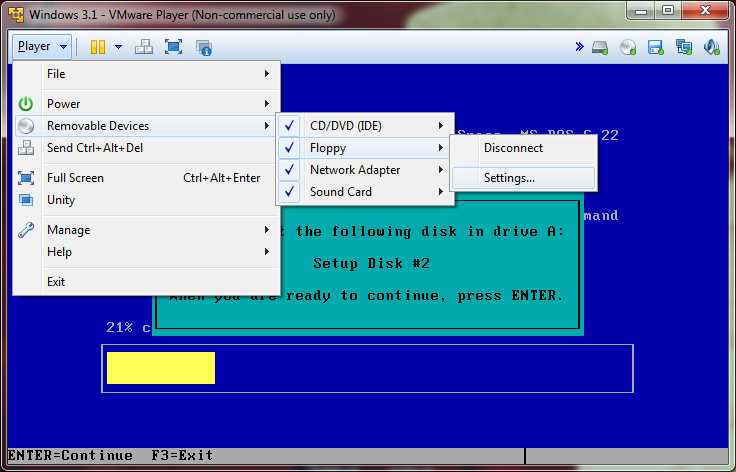Toggle the Network Adapter connected checkmark

pos(290,170)
